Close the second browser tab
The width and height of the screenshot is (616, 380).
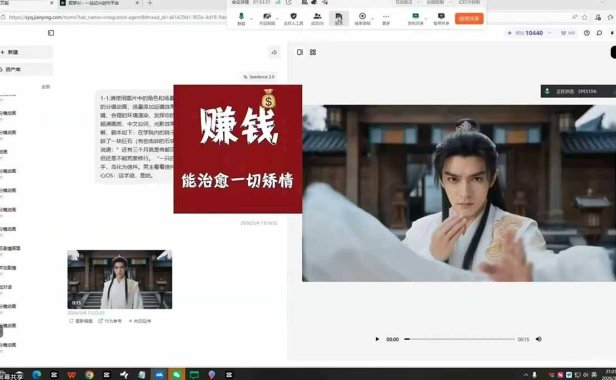[137, 3]
